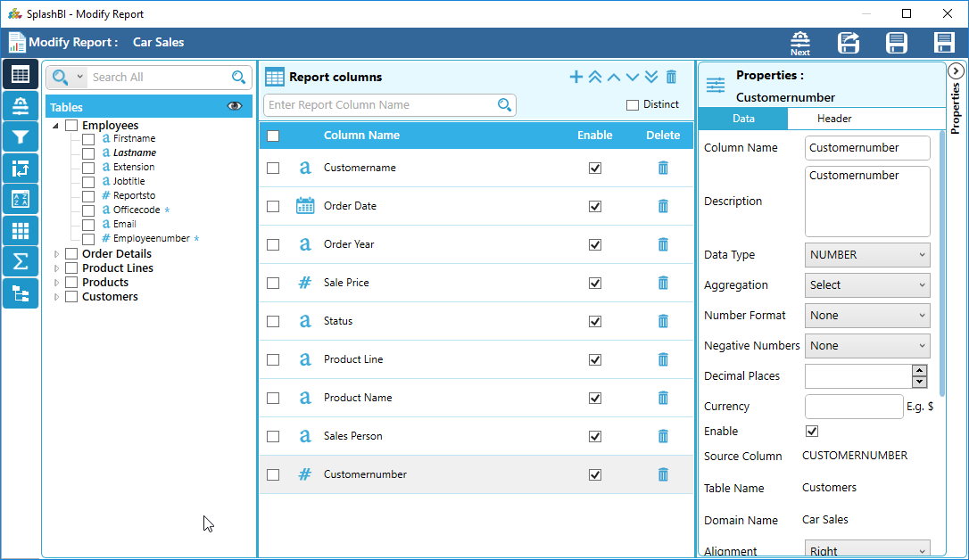Uncheck Enable for Order Date column
The height and width of the screenshot is (560, 969).
595,206
